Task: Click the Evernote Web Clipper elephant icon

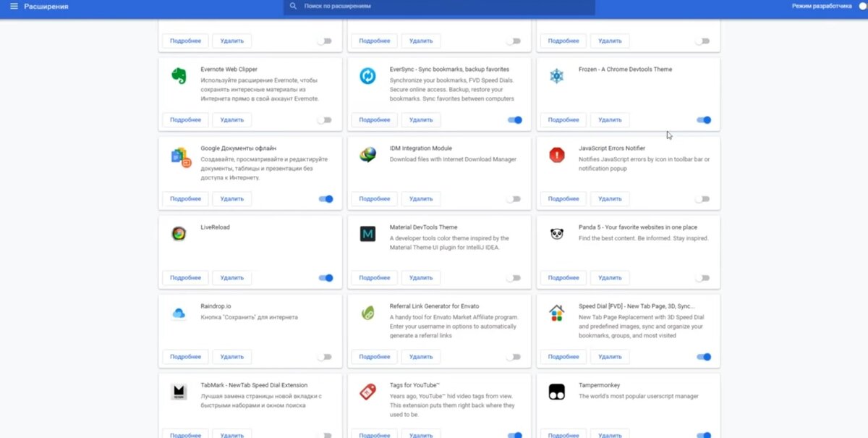Action: coord(179,75)
